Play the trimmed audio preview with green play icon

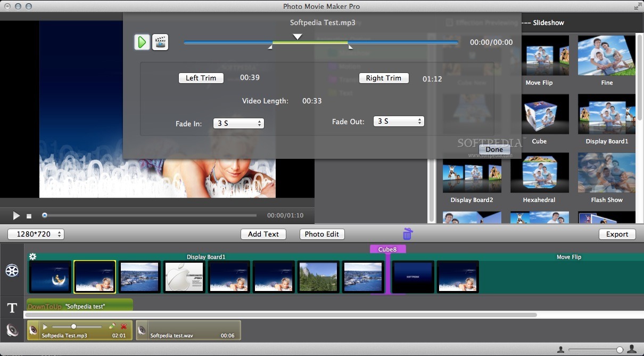coord(142,42)
